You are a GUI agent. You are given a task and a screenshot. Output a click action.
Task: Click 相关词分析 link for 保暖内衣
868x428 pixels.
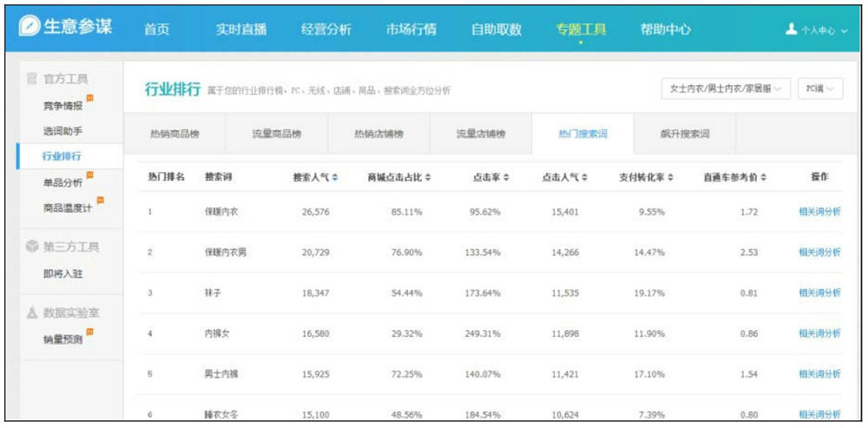tap(819, 212)
